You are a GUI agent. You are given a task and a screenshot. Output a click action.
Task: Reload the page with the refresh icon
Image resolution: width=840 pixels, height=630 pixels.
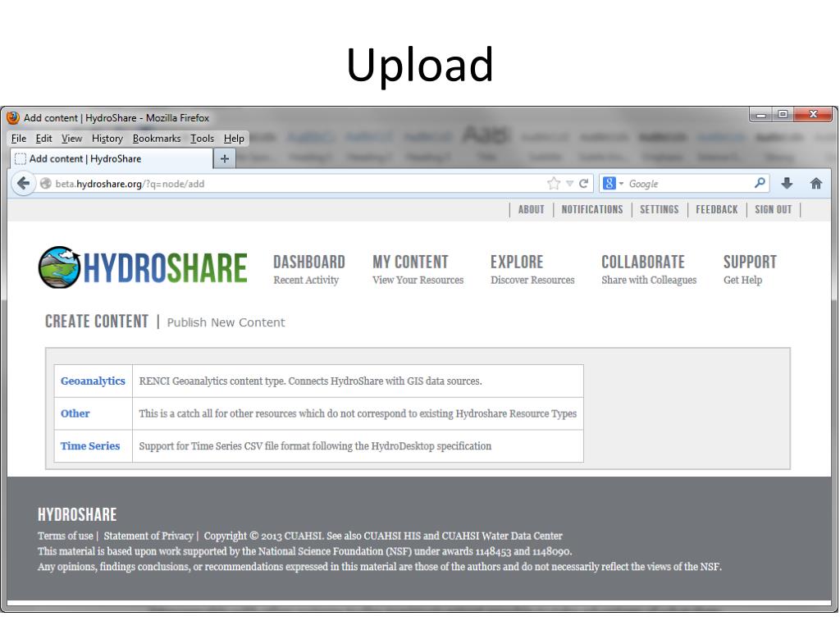583,184
